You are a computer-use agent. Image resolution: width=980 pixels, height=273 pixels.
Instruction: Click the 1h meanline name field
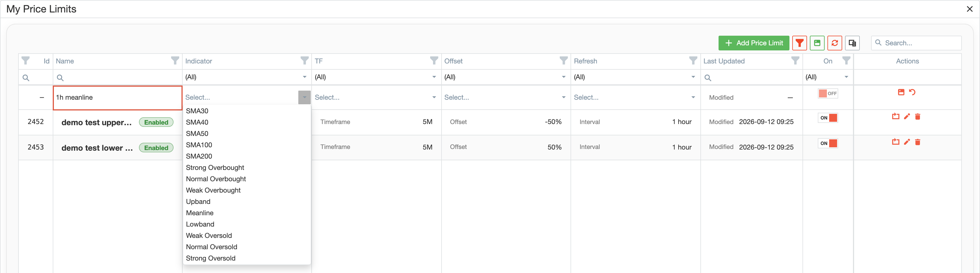tap(118, 98)
